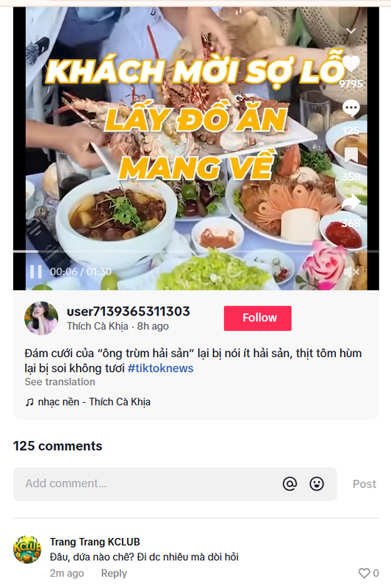Open the #tiktoknews hashtag
This screenshot has width=391, height=588.
pyautogui.click(x=160, y=368)
